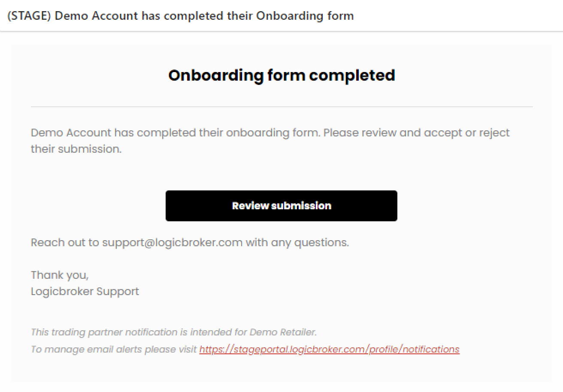Click the 'Thank you,' closing line

click(x=60, y=275)
